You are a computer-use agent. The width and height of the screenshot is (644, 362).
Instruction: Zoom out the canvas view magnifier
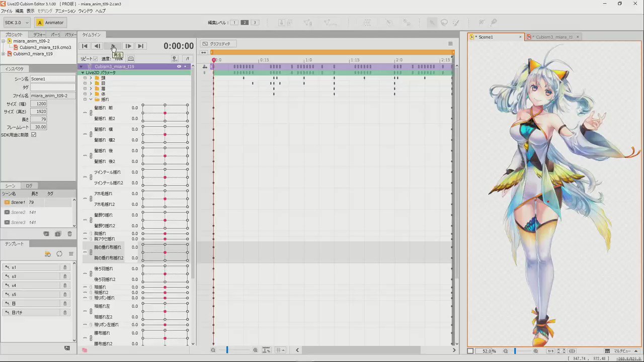pos(506,351)
